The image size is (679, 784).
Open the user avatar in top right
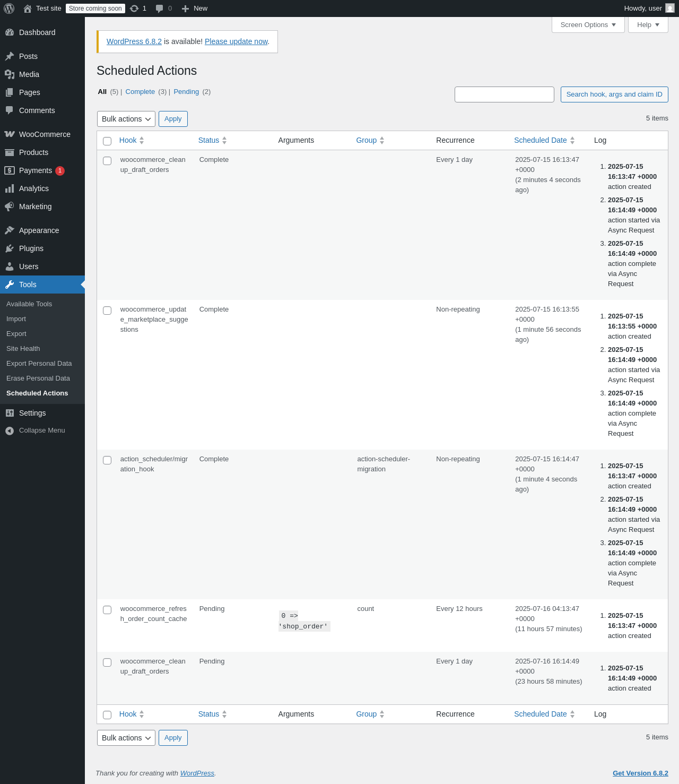coord(670,8)
